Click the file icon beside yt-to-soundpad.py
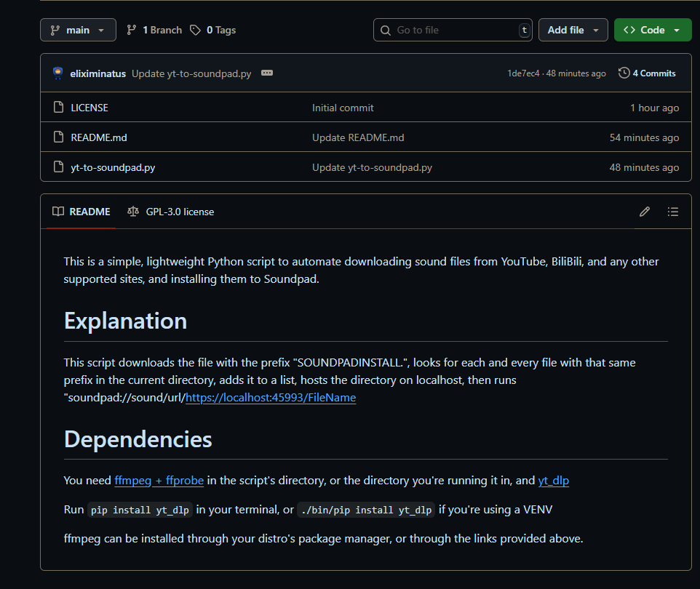This screenshot has height=589, width=700. click(58, 167)
